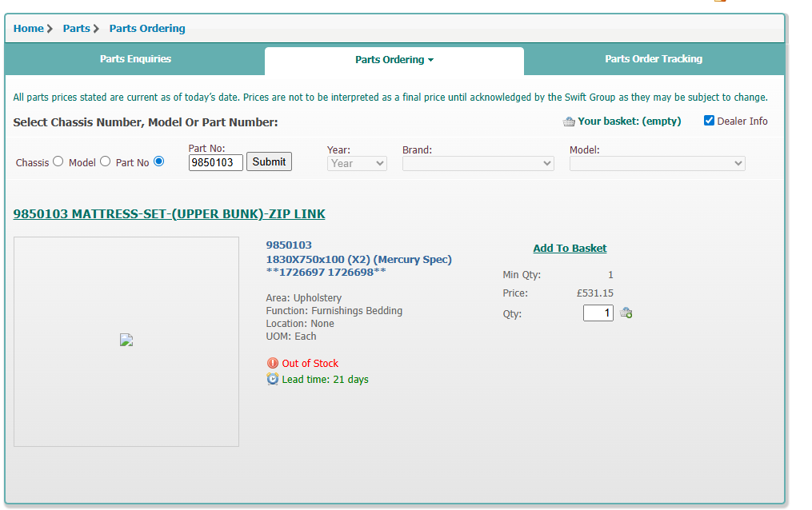
Task: Click the **1726697 1726698** reference text
Action: pos(326,273)
